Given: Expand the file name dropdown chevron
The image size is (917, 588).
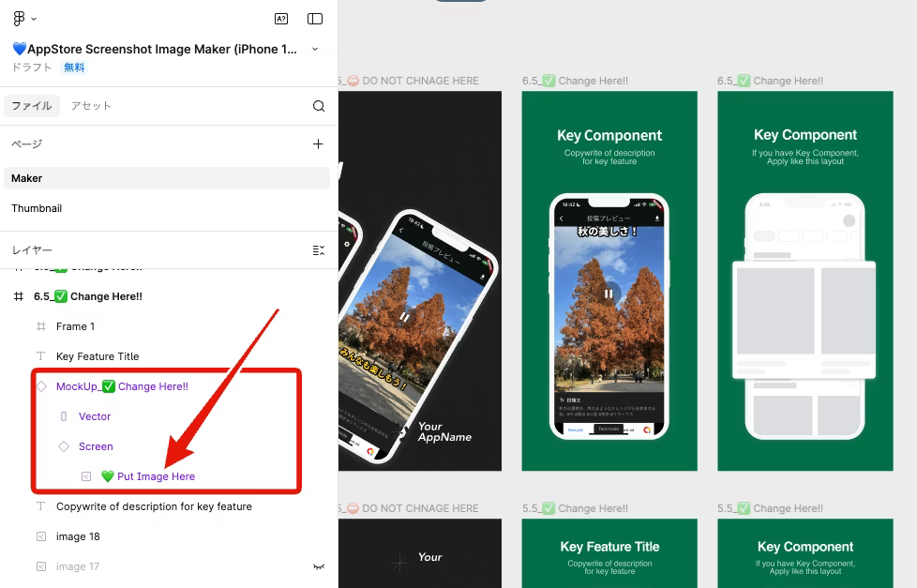Looking at the screenshot, I should 315,49.
